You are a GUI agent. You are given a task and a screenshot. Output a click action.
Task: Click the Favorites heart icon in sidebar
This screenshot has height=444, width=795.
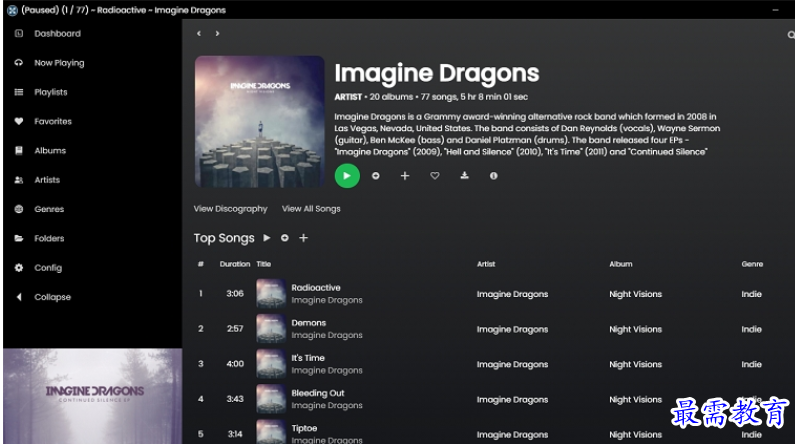(x=19, y=121)
